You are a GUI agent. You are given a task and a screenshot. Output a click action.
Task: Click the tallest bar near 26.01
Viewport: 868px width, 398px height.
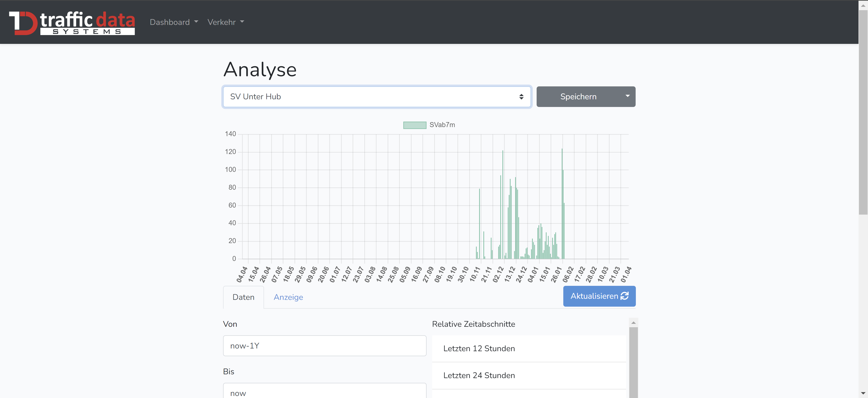[562, 202]
